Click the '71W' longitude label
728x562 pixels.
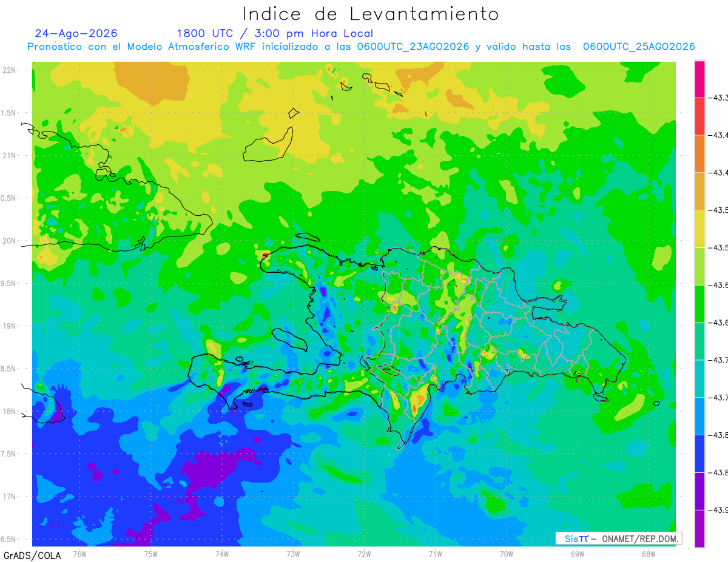tap(435, 554)
